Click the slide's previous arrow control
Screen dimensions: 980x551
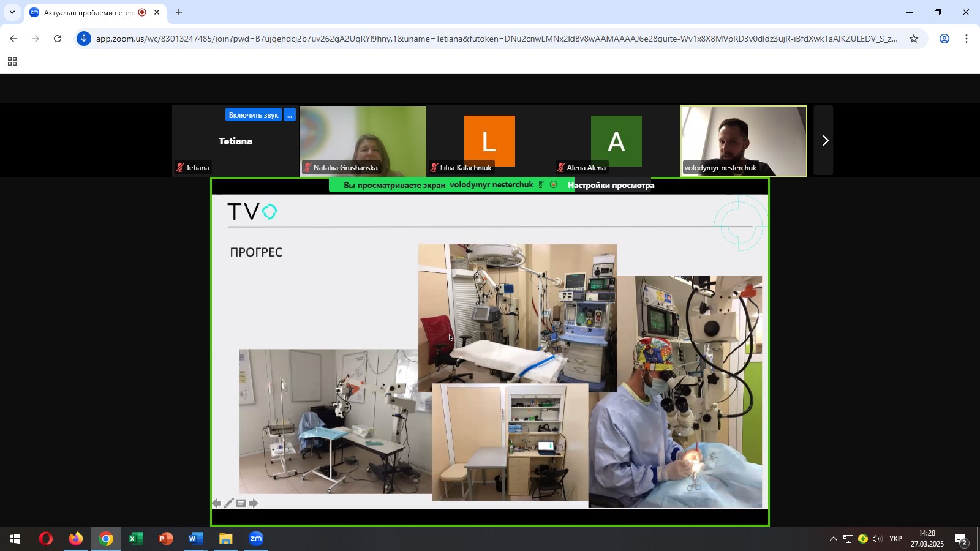point(216,503)
